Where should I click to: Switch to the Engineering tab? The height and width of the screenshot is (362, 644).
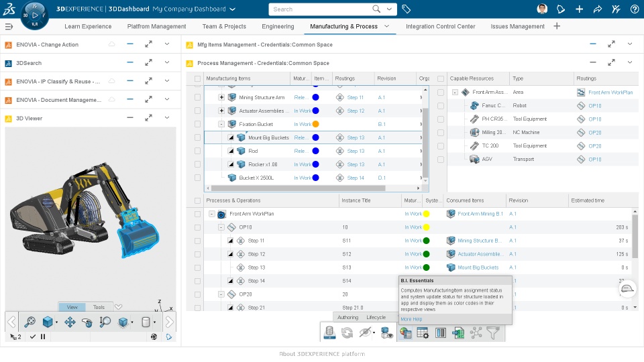pyautogui.click(x=278, y=27)
